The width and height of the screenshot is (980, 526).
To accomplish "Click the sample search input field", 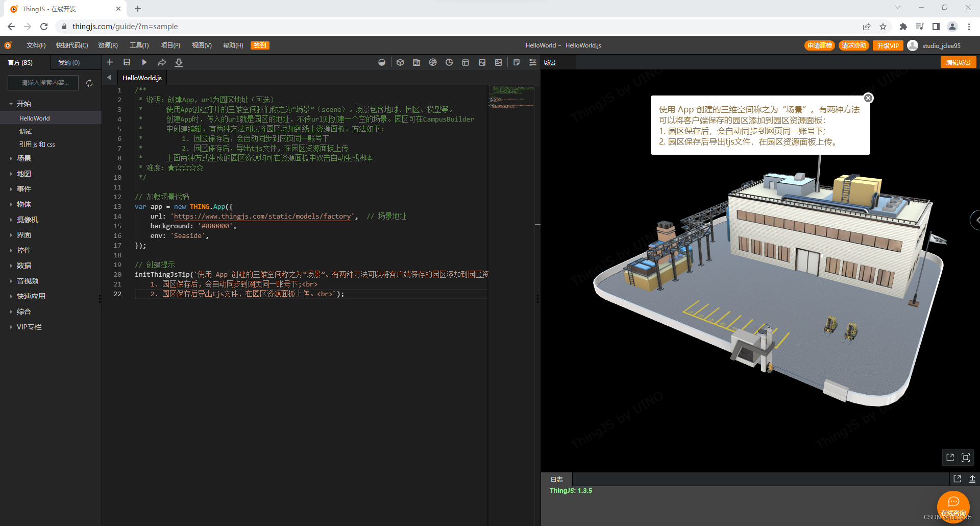I will click(43, 83).
